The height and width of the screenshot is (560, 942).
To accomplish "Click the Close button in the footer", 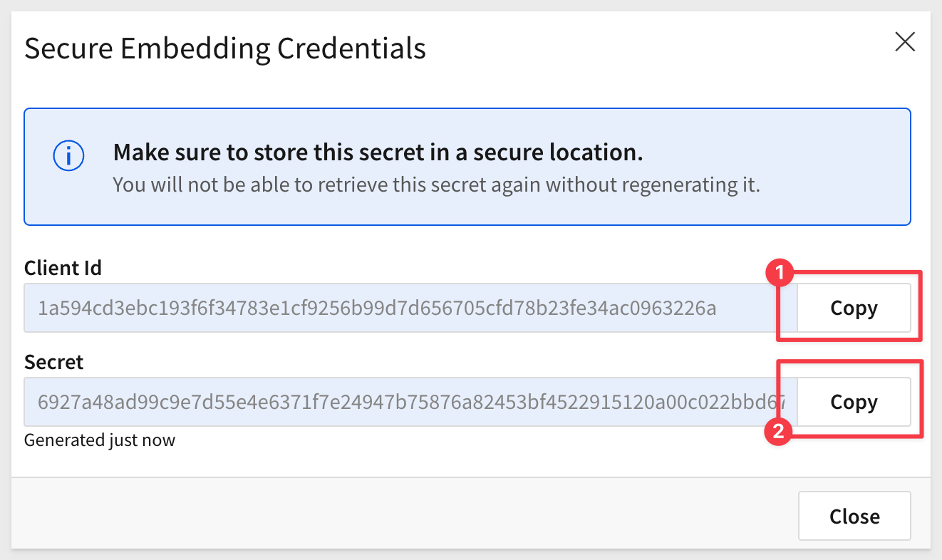I will [x=854, y=516].
